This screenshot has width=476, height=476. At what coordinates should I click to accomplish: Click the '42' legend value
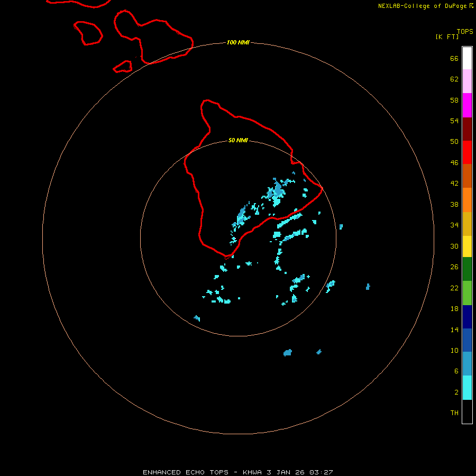point(454,184)
